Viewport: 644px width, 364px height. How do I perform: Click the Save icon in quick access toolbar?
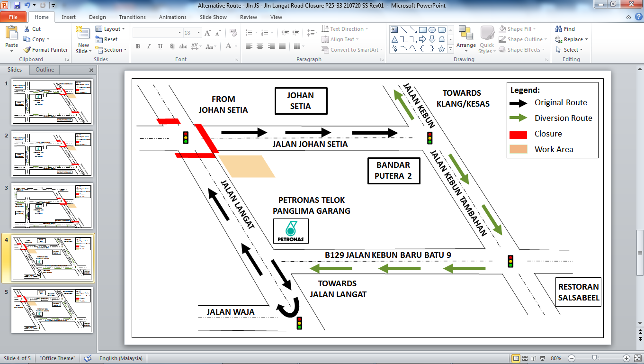click(x=17, y=5)
